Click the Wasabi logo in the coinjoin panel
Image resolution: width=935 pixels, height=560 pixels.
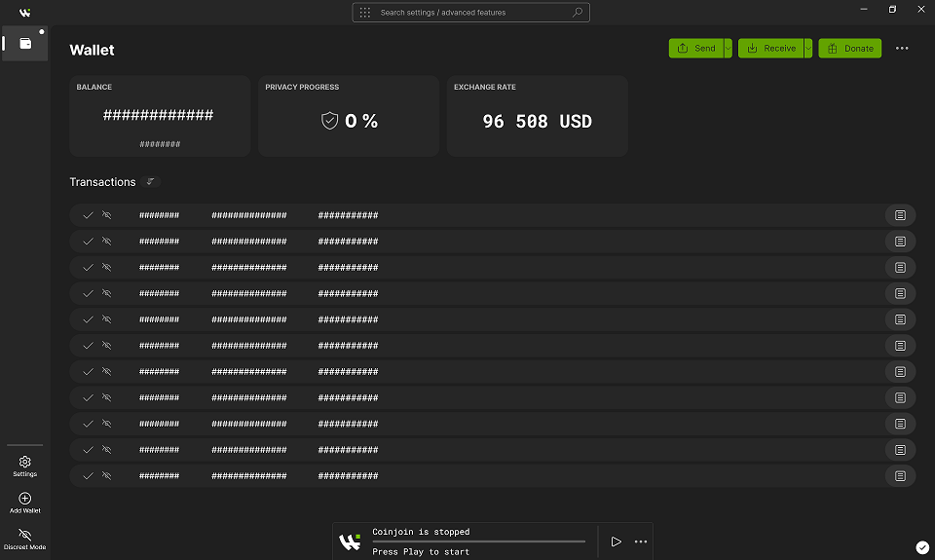(350, 541)
